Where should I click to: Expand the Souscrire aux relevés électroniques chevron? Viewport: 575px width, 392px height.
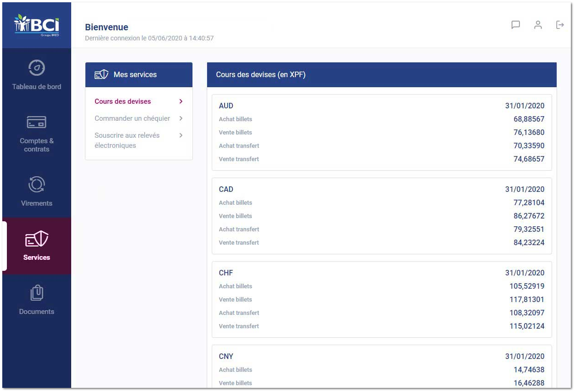pos(181,135)
